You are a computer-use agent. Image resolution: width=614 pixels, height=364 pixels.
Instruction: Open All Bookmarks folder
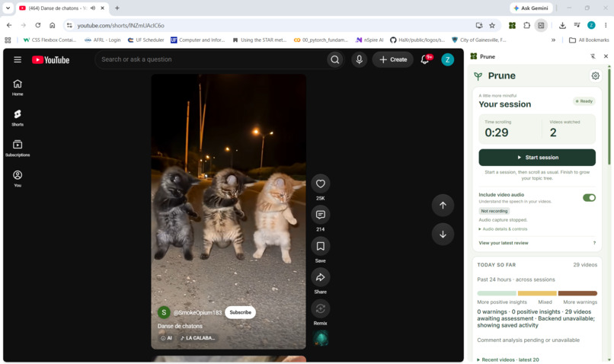[x=589, y=40]
